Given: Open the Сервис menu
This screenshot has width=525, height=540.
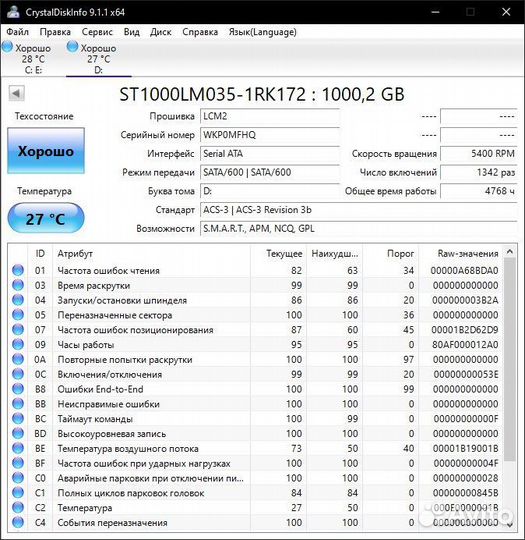Looking at the screenshot, I should pyautogui.click(x=97, y=32).
